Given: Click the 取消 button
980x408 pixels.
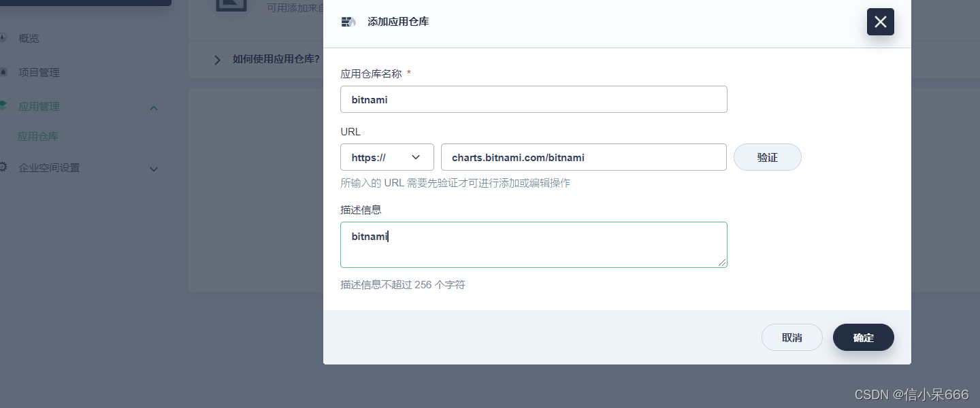Looking at the screenshot, I should (791, 337).
